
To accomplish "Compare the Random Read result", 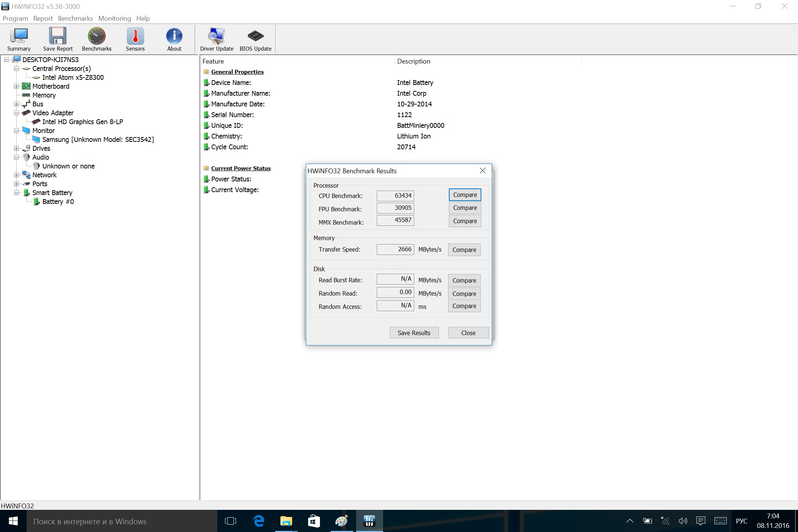I will click(464, 294).
